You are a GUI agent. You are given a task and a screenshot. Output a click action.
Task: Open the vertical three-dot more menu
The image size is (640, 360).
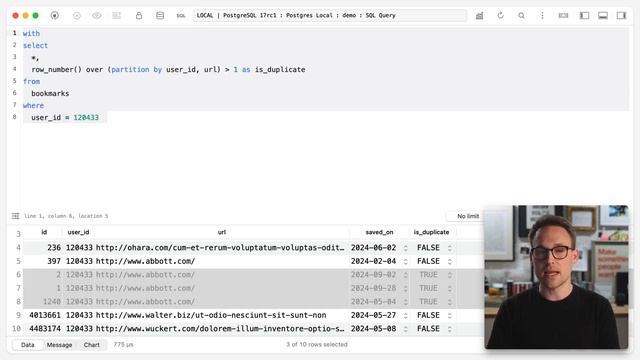pos(542,16)
